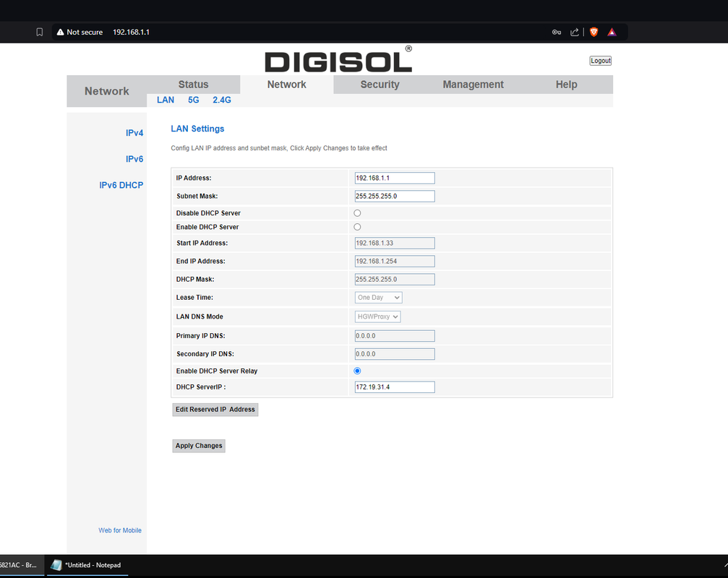This screenshot has width=728, height=578.
Task: Click the share page icon
Action: [x=575, y=32]
